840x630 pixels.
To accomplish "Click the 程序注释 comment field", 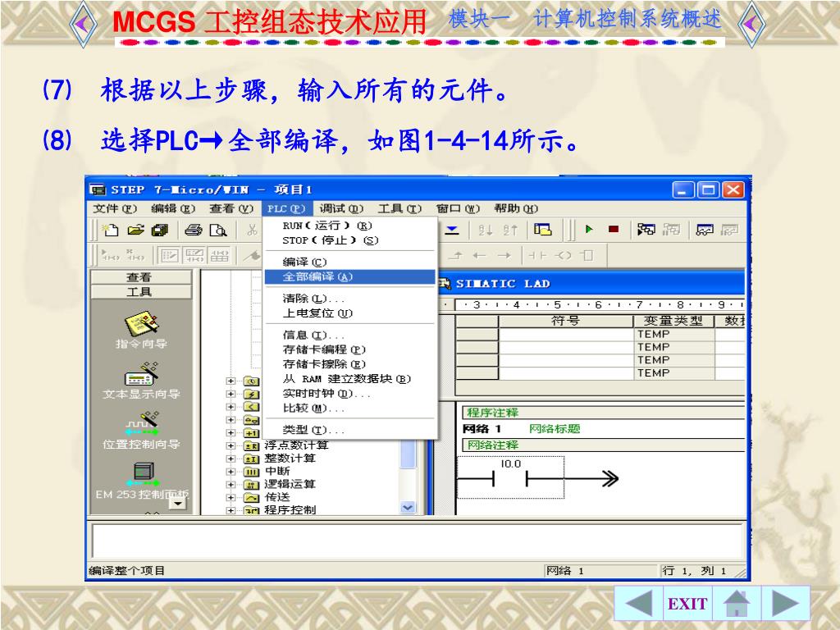I will pos(603,413).
